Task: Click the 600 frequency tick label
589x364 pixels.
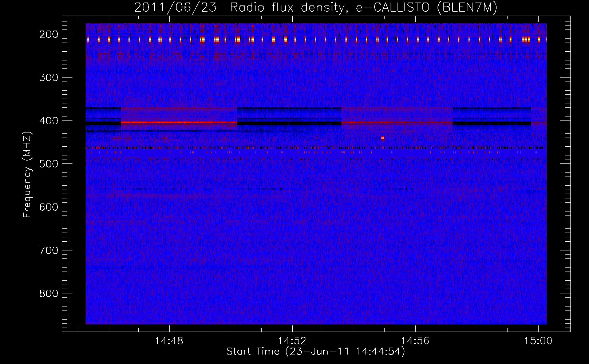Action: (48, 207)
